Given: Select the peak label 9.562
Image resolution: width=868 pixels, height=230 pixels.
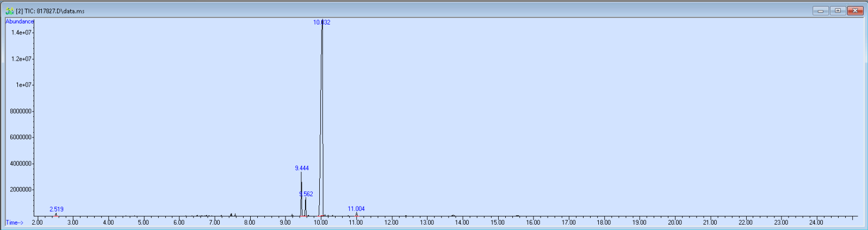Looking at the screenshot, I should [306, 194].
